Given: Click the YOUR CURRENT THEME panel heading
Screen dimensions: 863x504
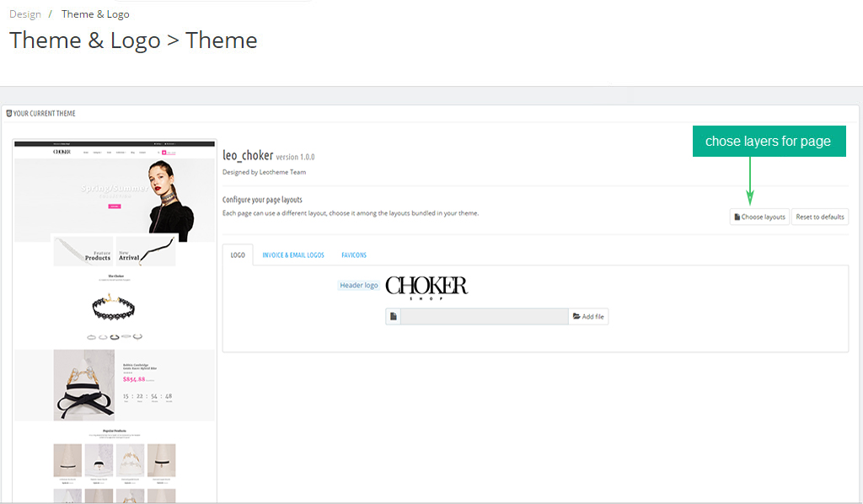Looking at the screenshot, I should (x=44, y=113).
